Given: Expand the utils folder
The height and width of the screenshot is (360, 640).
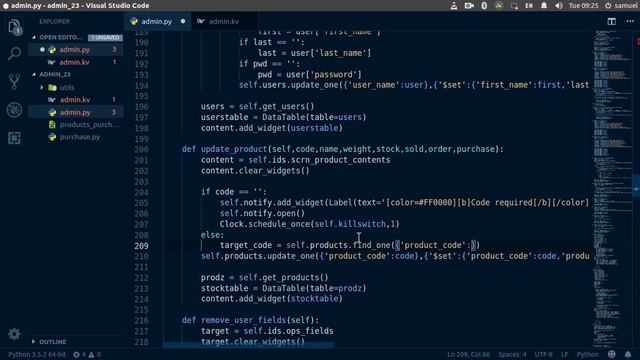Looking at the screenshot, I should 67,87.
